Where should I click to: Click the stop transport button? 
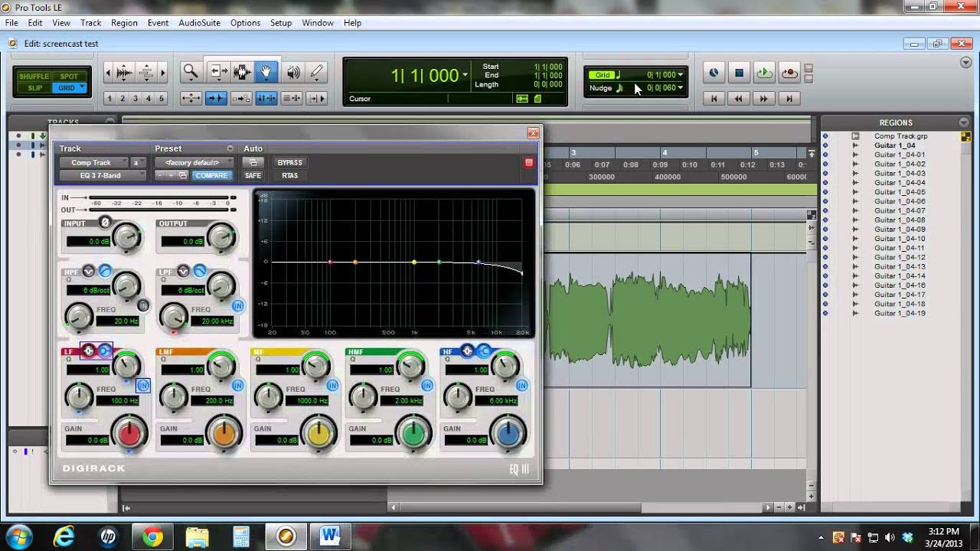click(739, 73)
